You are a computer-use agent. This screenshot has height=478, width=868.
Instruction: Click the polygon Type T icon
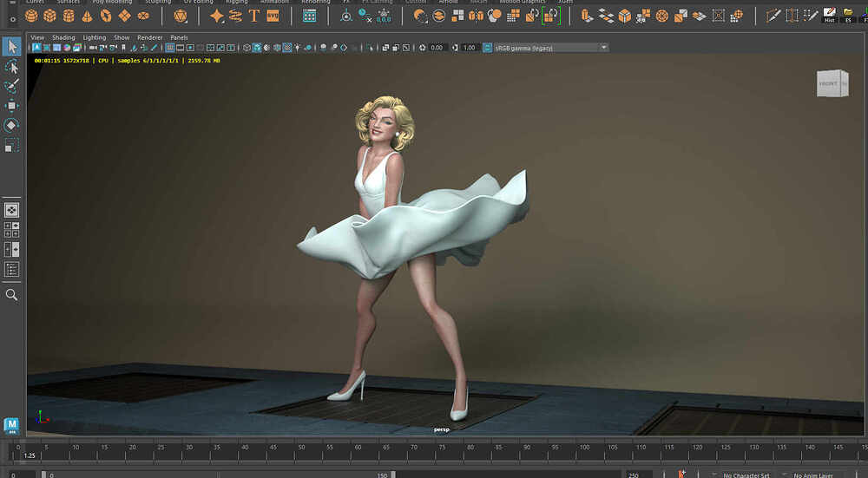click(x=254, y=16)
